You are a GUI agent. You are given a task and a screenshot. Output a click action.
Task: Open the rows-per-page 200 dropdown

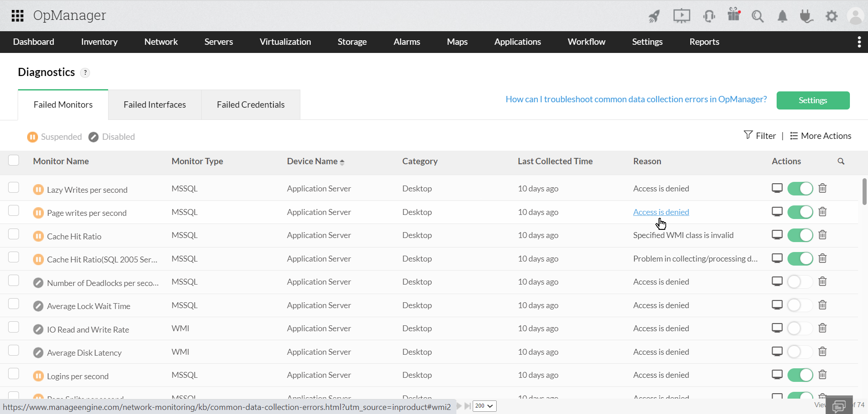click(484, 406)
